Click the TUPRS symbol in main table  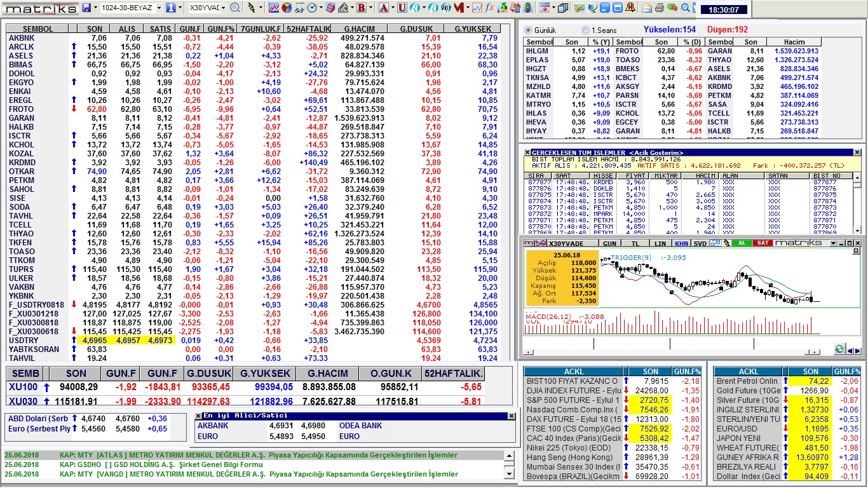pyautogui.click(x=22, y=269)
